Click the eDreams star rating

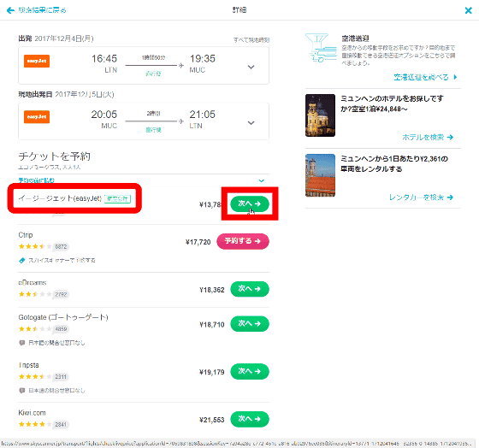[35, 294]
